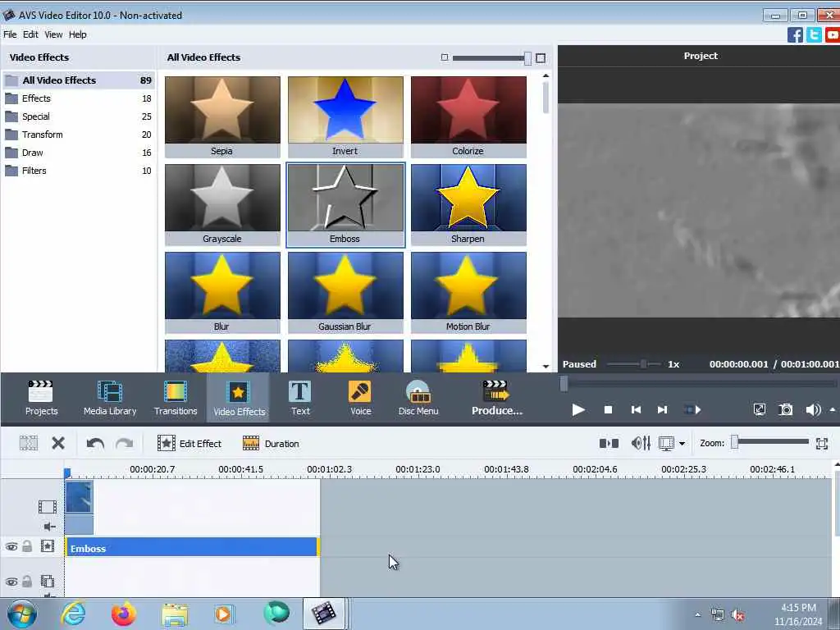Redo the last action
The image size is (840, 630).
[125, 444]
